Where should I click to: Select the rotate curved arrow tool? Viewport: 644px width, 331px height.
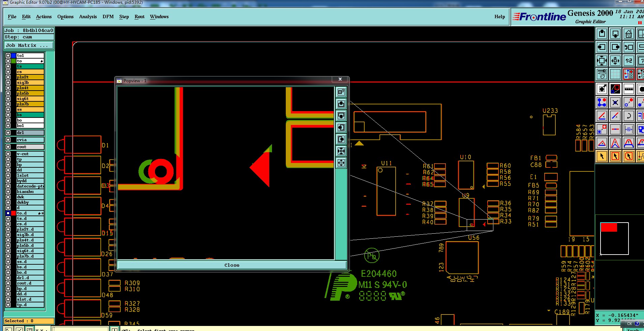tap(629, 116)
